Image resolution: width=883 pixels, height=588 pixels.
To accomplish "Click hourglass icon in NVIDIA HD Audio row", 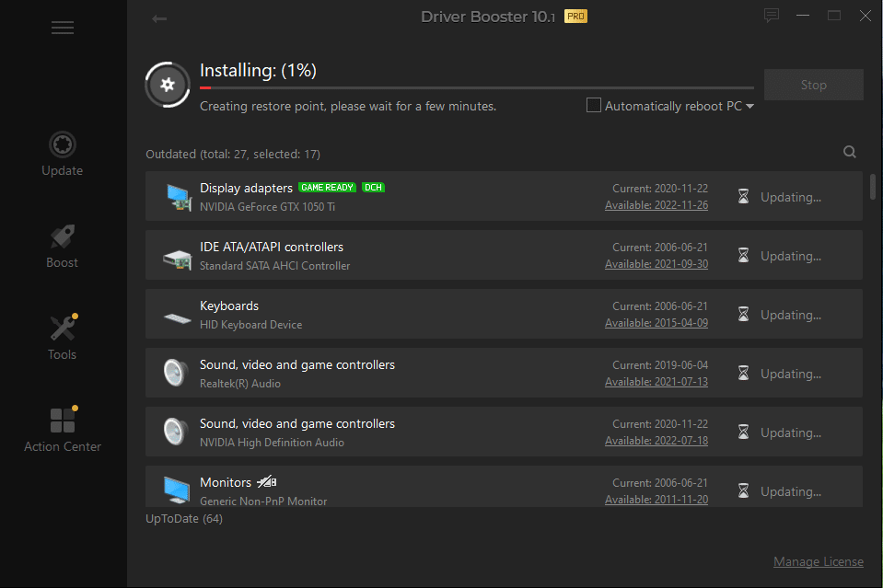I will [743, 432].
